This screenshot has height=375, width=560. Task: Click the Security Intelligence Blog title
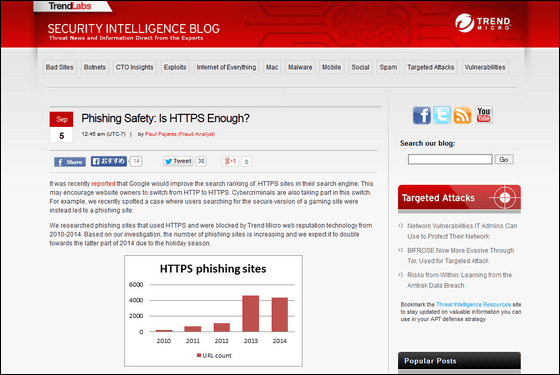coord(134,29)
